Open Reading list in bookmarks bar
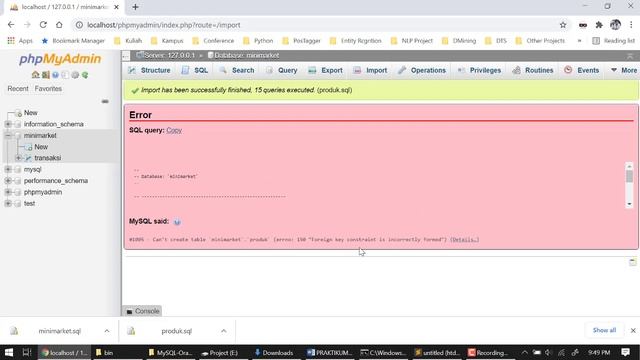The height and width of the screenshot is (360, 640). [x=614, y=41]
